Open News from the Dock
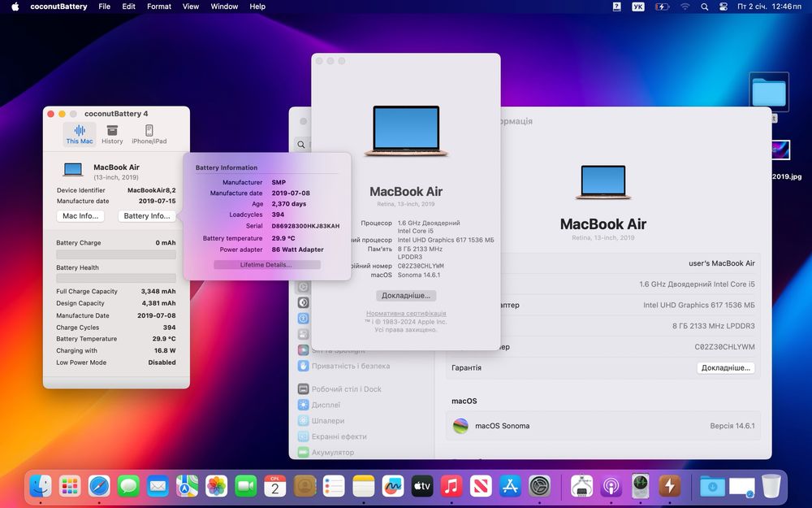Image resolution: width=812 pixels, height=508 pixels. click(481, 486)
